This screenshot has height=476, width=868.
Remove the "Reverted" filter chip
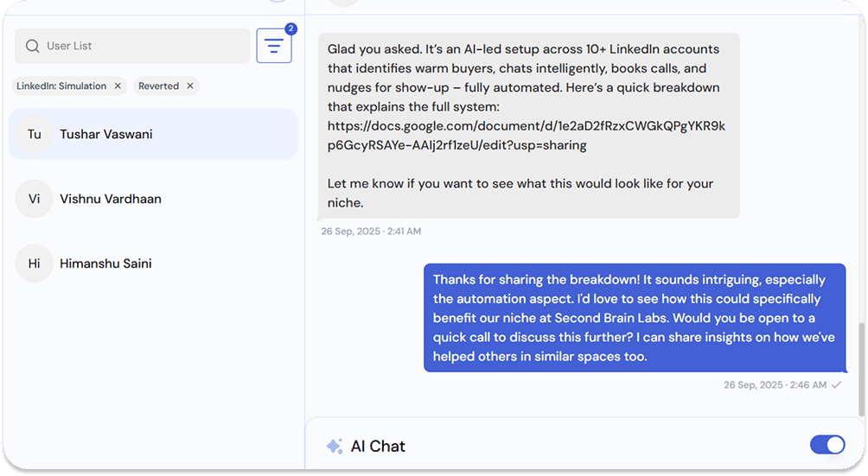[x=190, y=86]
